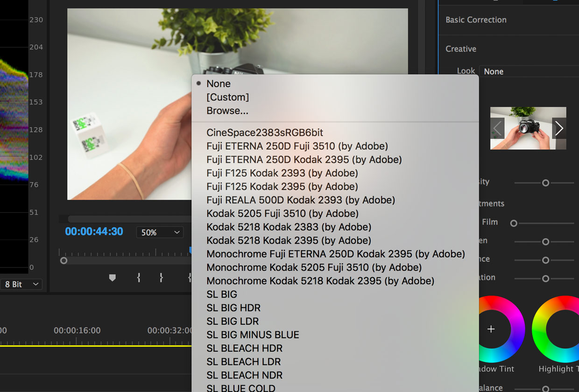This screenshot has width=579, height=392.
Task: Open the 50% zoom level dropdown
Action: pyautogui.click(x=160, y=232)
